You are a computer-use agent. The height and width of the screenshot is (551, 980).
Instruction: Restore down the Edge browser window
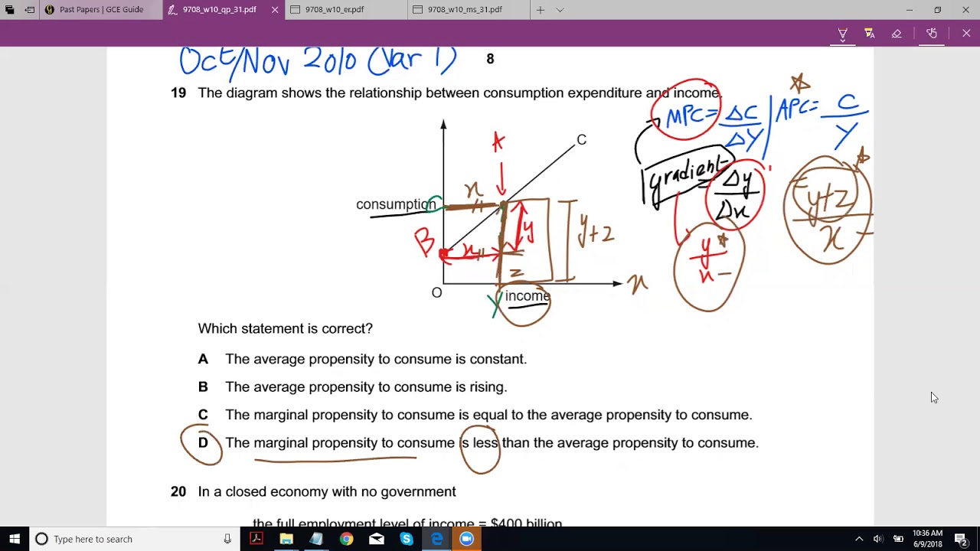click(x=937, y=10)
